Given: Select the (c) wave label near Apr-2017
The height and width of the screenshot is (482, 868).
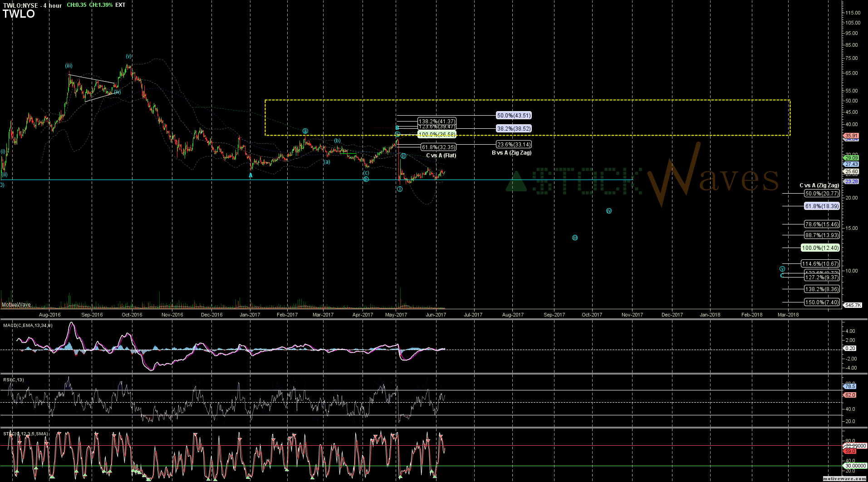Looking at the screenshot, I should pyautogui.click(x=366, y=173).
